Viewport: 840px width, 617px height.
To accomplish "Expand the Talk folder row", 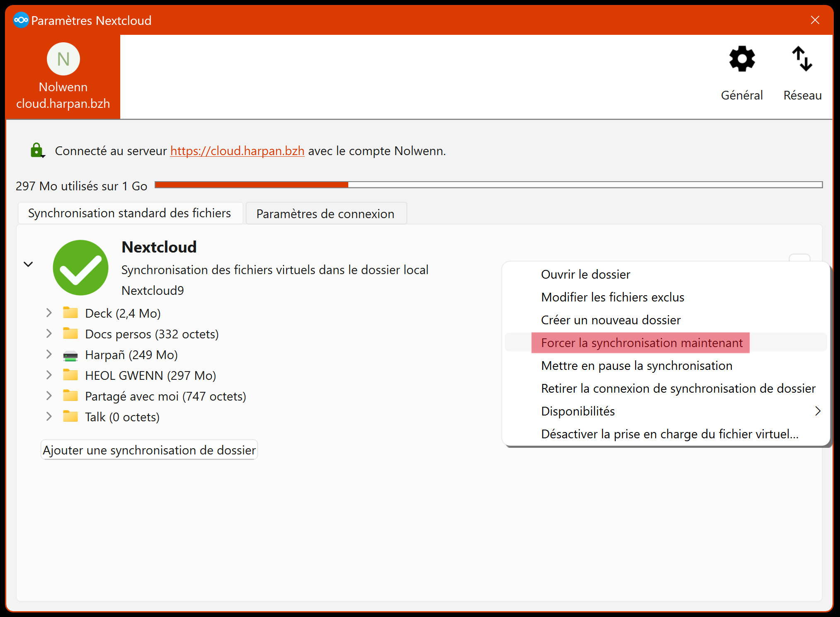I will 49,416.
